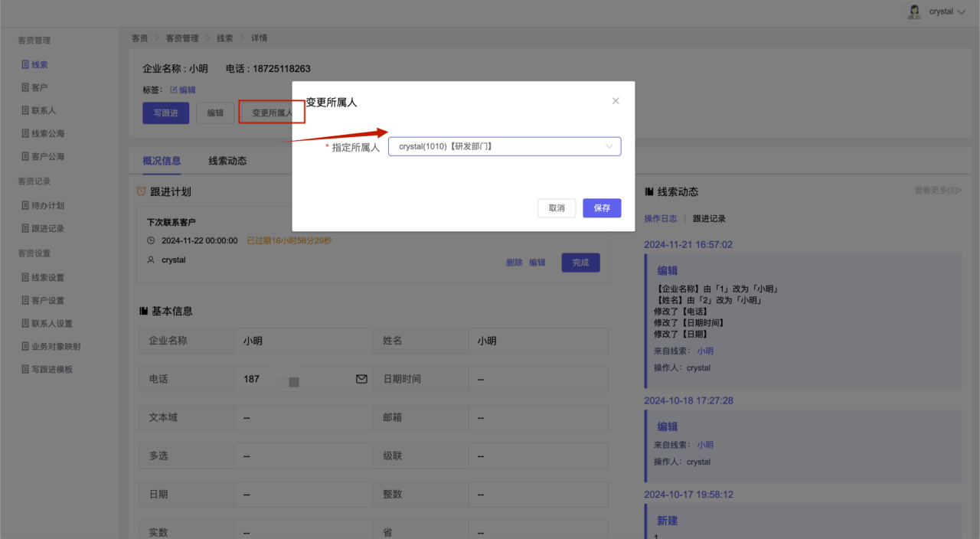Click 编辑 in the follow-up plan

coord(537,263)
